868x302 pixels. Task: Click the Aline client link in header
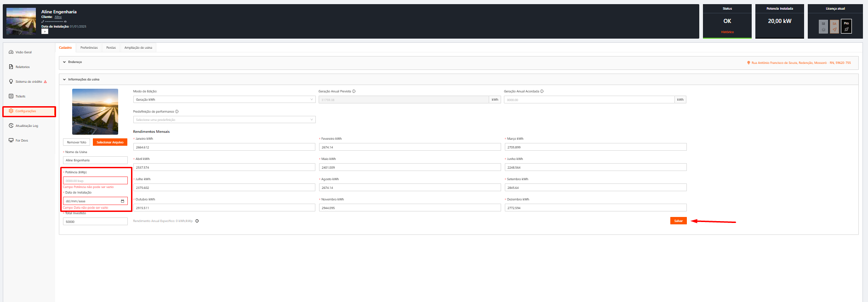tap(58, 17)
